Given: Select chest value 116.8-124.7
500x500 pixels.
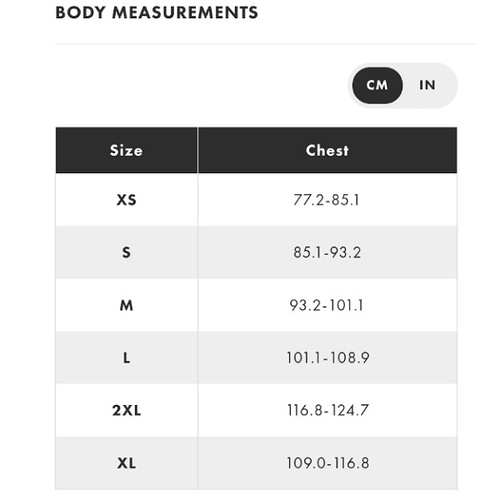Looking at the screenshot, I should (328, 410).
